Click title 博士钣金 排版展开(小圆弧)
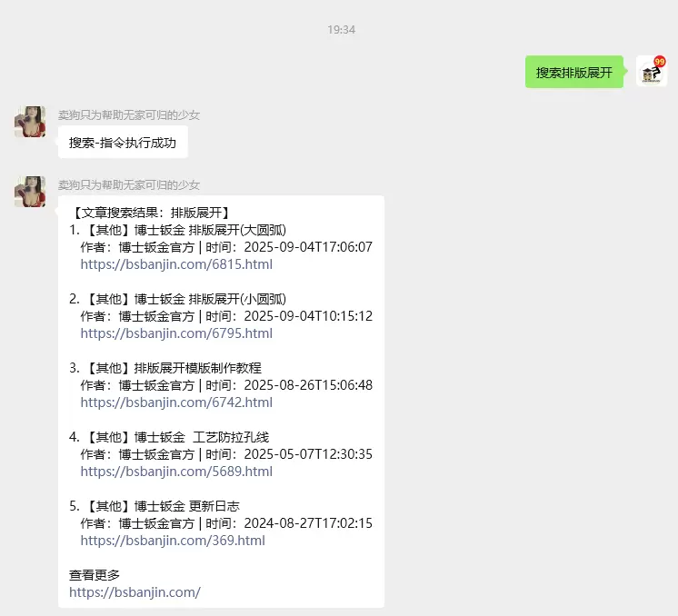 click(x=210, y=299)
